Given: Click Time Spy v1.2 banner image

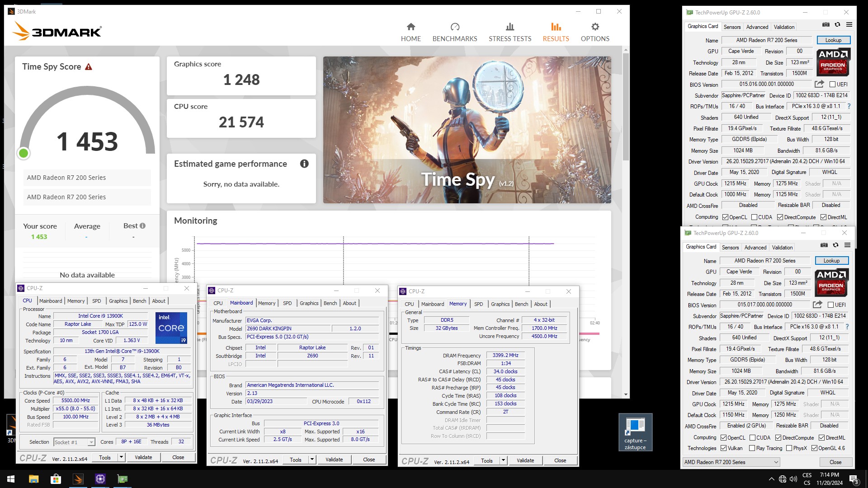Looking at the screenshot, I should click(x=467, y=130).
